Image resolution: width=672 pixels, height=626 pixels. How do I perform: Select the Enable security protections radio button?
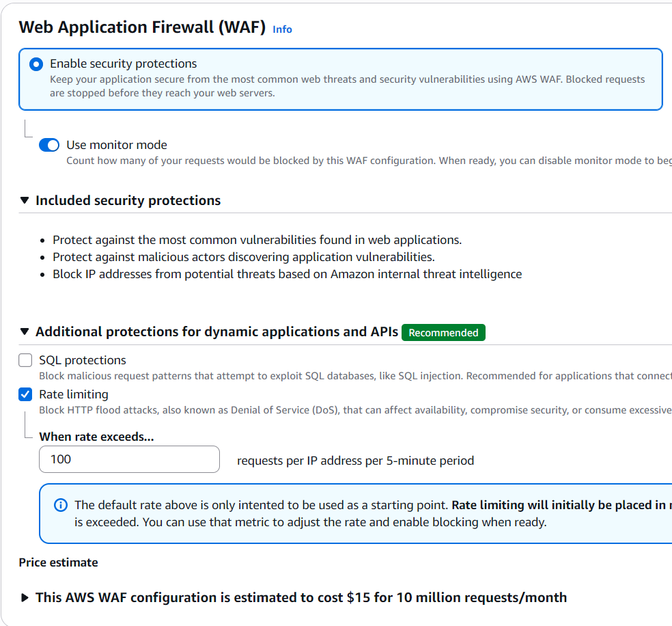point(36,64)
